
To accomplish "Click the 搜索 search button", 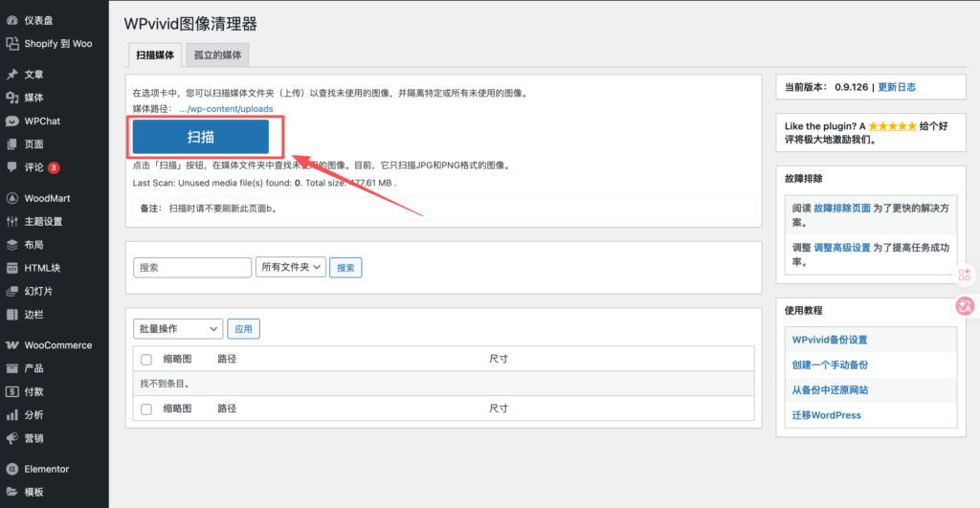I will click(x=345, y=268).
